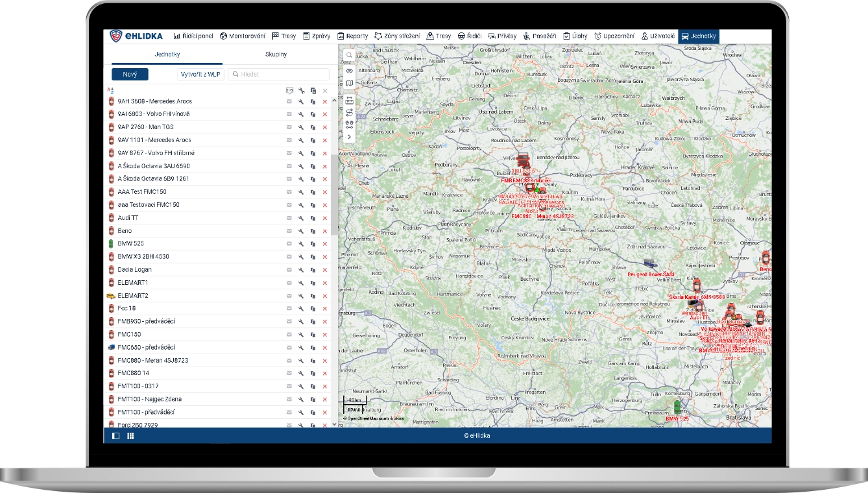This screenshot has height=493, width=868.
Task: Open the Uživatelé menu item
Action: pyautogui.click(x=658, y=36)
